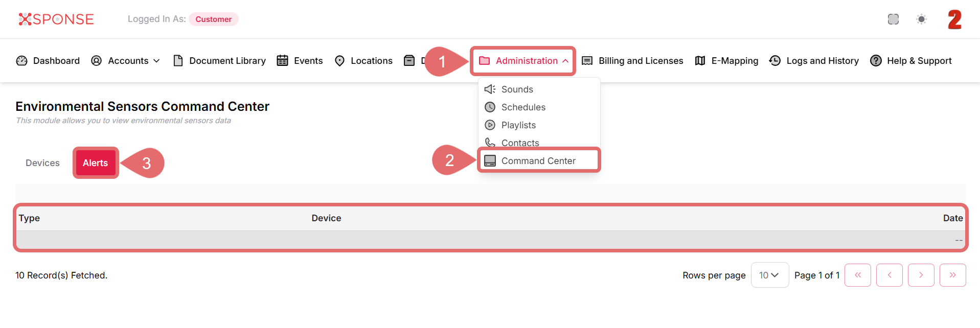
Task: Click the Billing and Licenses icon
Action: (587, 61)
